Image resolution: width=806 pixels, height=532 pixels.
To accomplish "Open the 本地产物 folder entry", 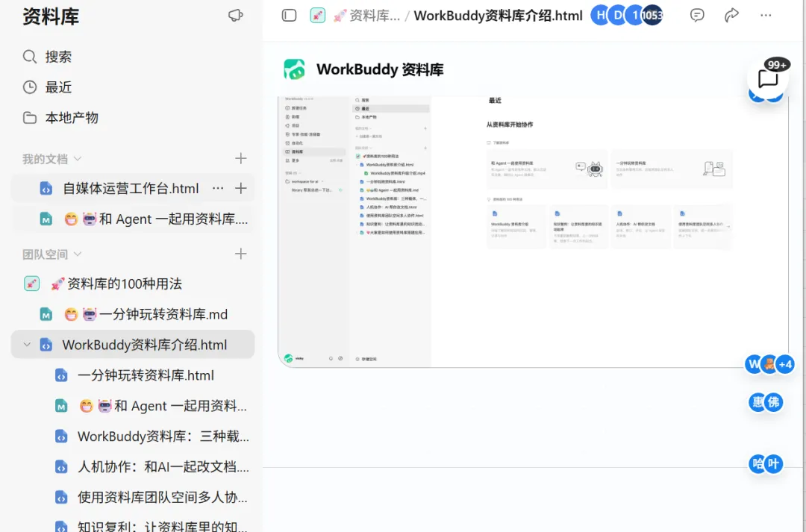I will pos(60,118).
